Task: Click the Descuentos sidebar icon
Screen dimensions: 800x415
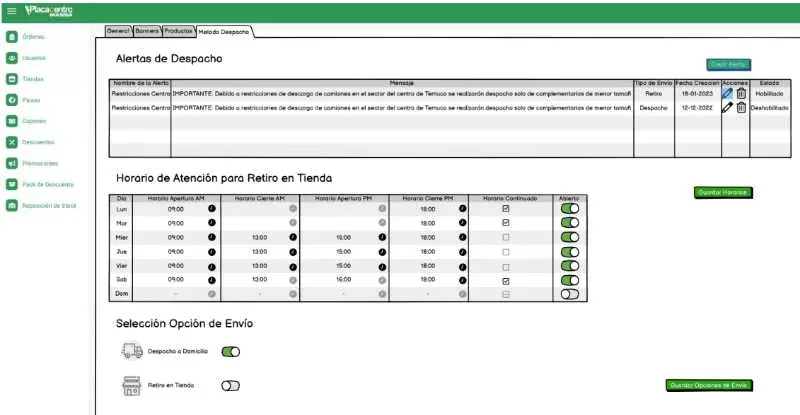Action: pos(12,142)
